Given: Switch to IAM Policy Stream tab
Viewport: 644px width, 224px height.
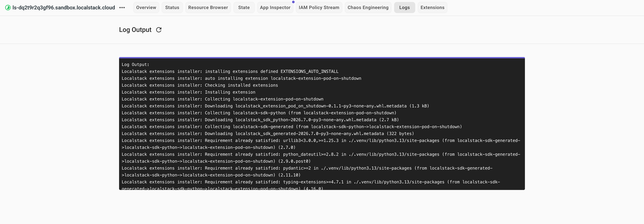Looking at the screenshot, I should (x=319, y=8).
